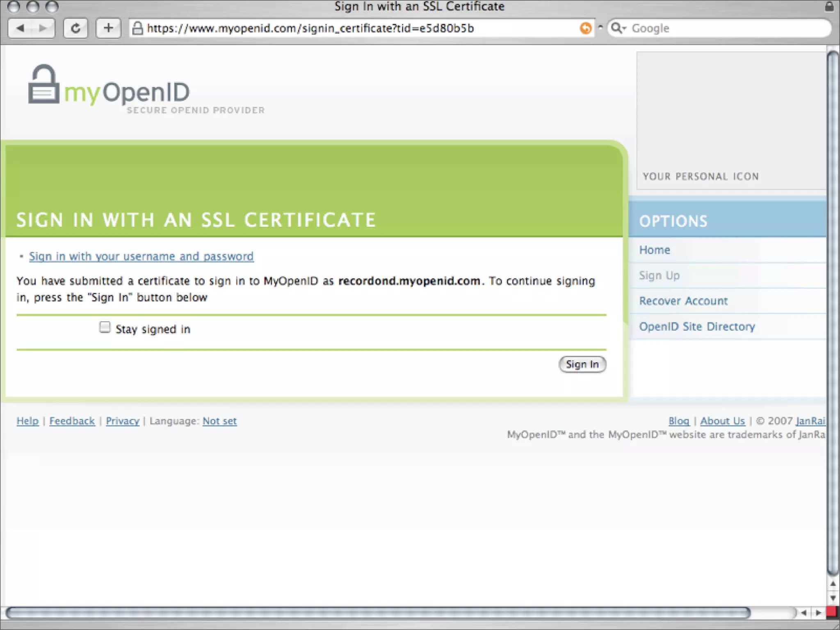Click the padlock icon beside the URL
Screen dimensions: 840x630
pyautogui.click(x=138, y=28)
